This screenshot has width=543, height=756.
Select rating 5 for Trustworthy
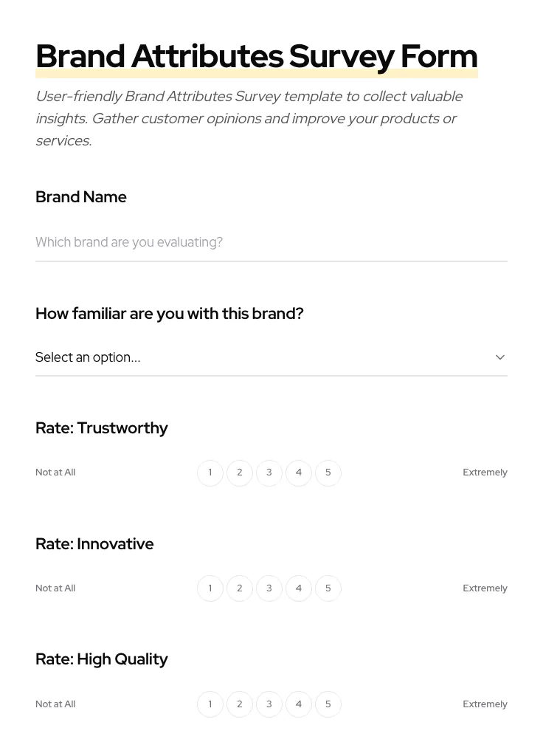tap(328, 472)
